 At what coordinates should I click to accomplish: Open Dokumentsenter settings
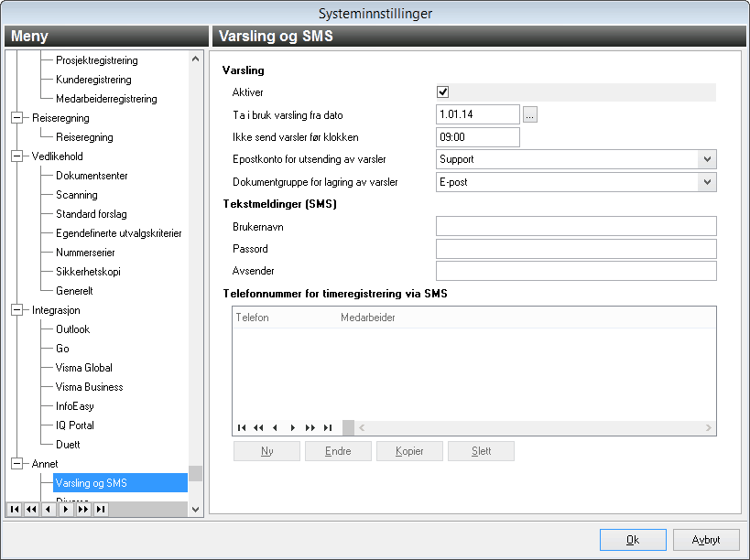click(92, 176)
